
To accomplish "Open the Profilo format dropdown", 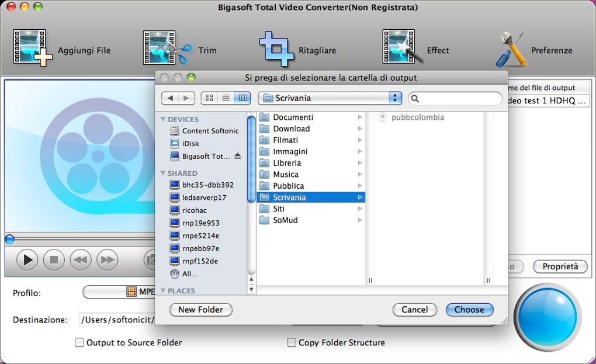I will [119, 292].
